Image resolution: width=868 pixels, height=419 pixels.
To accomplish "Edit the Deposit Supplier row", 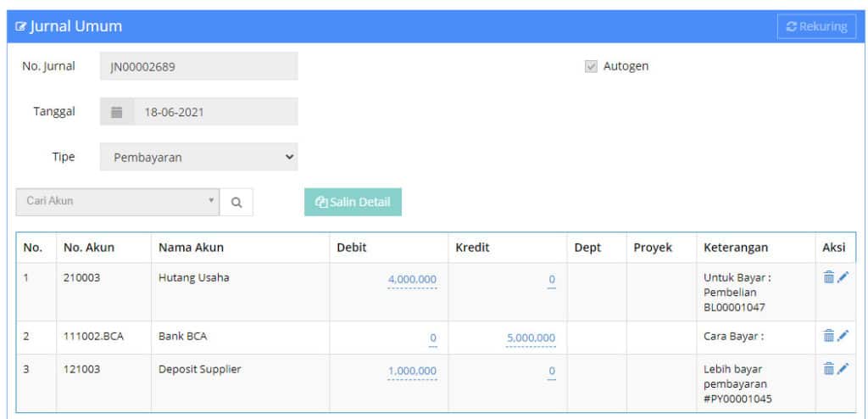I will 843,369.
